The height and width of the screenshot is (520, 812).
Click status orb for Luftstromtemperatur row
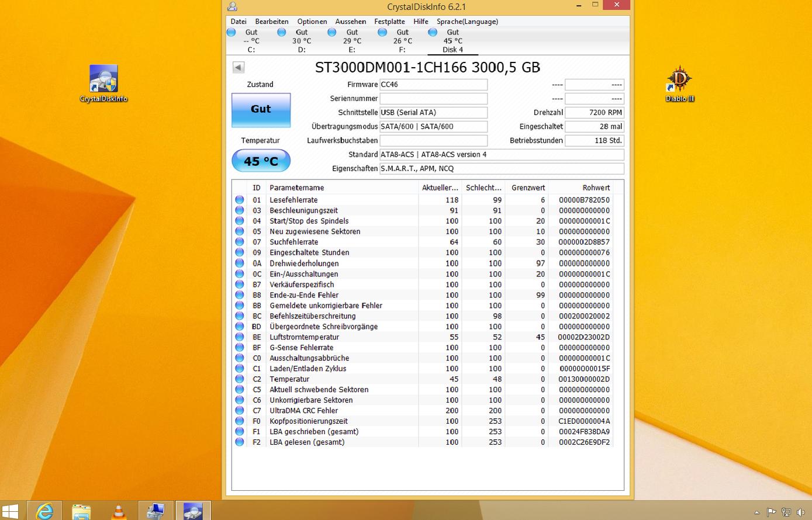240,337
